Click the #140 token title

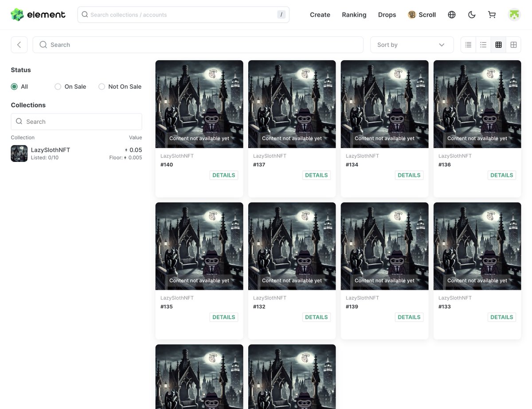tap(167, 165)
